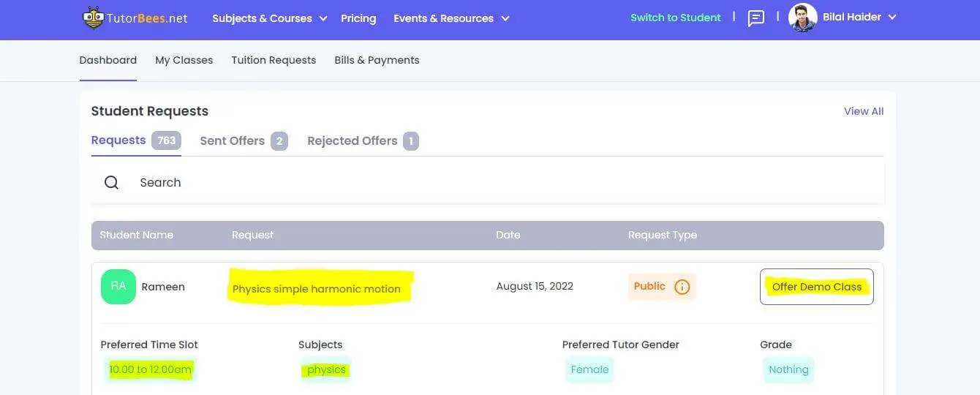Click the search magnifier icon

click(x=111, y=182)
